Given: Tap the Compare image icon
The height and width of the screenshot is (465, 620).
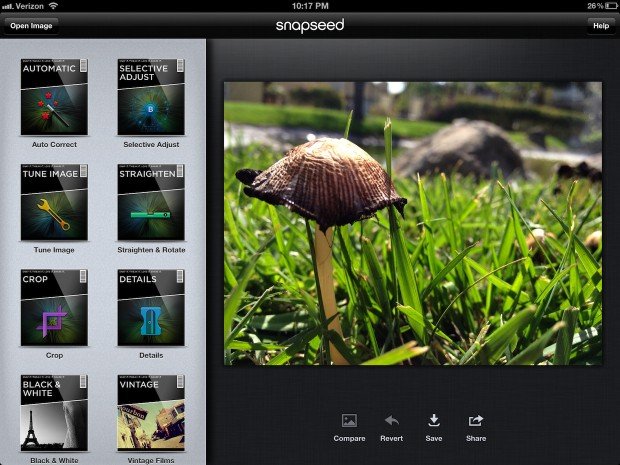Looking at the screenshot, I should click(349, 426).
